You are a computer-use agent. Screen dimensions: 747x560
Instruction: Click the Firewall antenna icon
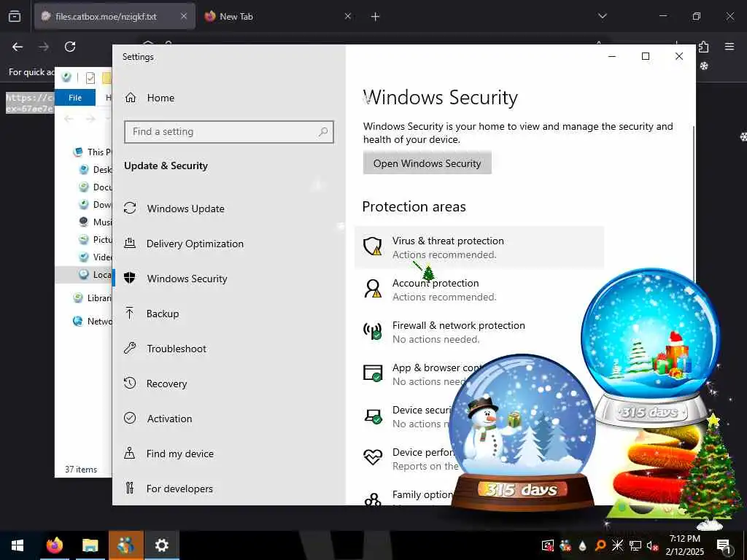373,330
